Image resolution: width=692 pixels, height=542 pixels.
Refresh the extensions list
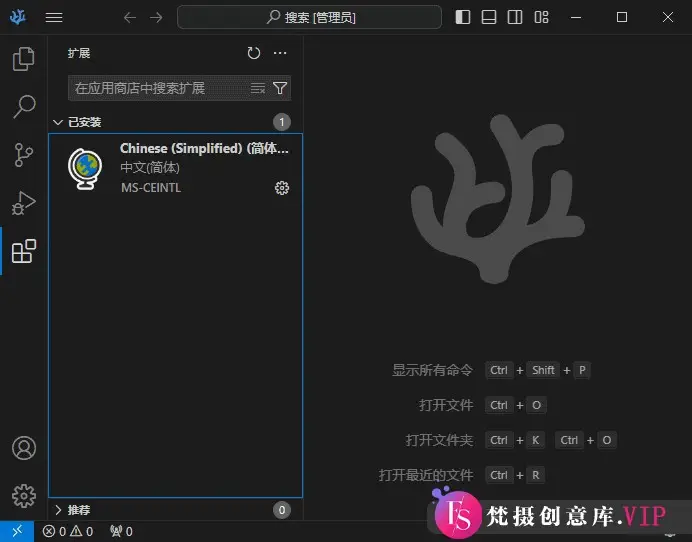coord(254,53)
